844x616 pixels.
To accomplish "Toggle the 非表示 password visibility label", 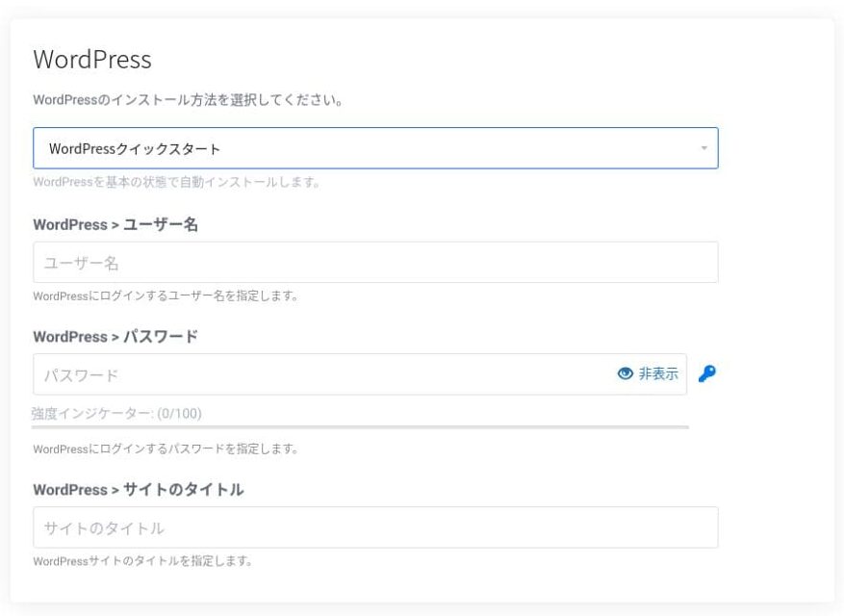I will point(658,374).
